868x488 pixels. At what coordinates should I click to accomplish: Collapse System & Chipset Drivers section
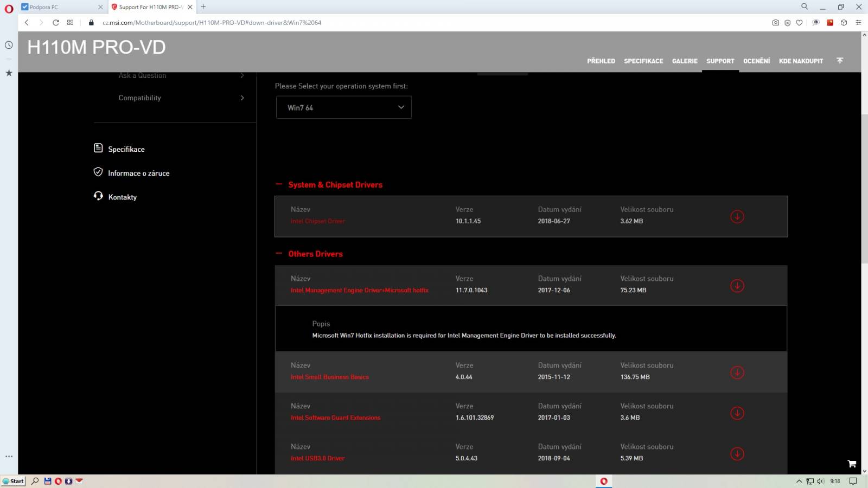[x=279, y=184]
